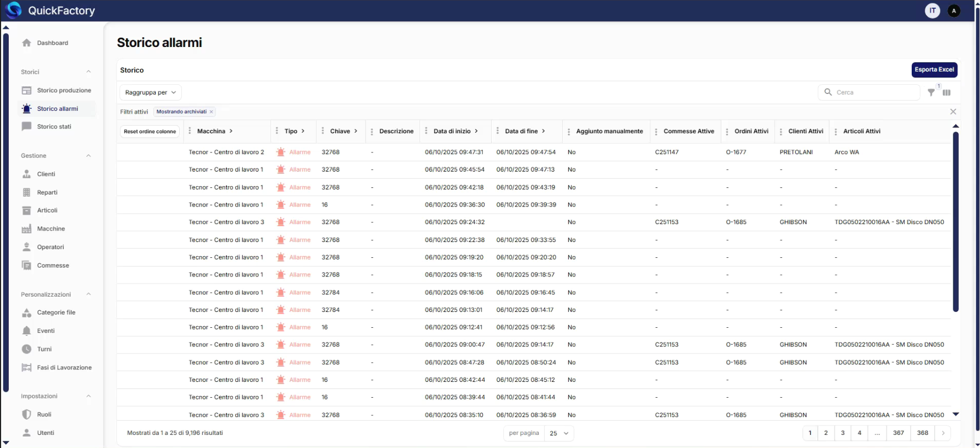The height and width of the screenshot is (448, 980).
Task: Click the filter funnel icon
Action: (931, 93)
